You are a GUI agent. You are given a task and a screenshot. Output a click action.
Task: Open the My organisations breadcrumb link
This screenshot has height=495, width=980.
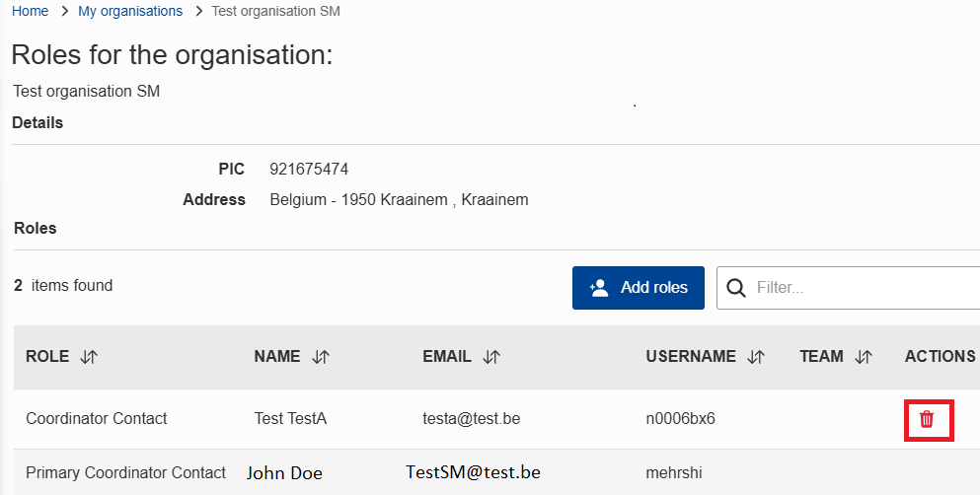[x=130, y=11]
